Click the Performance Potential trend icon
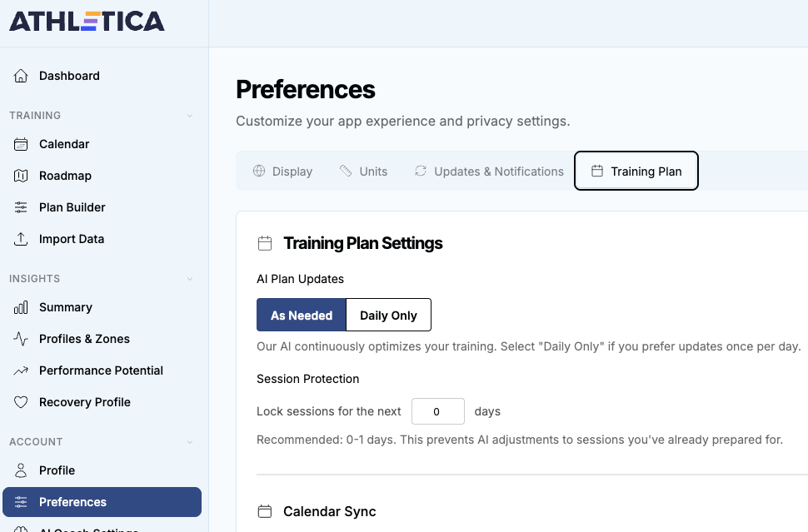 click(22, 370)
